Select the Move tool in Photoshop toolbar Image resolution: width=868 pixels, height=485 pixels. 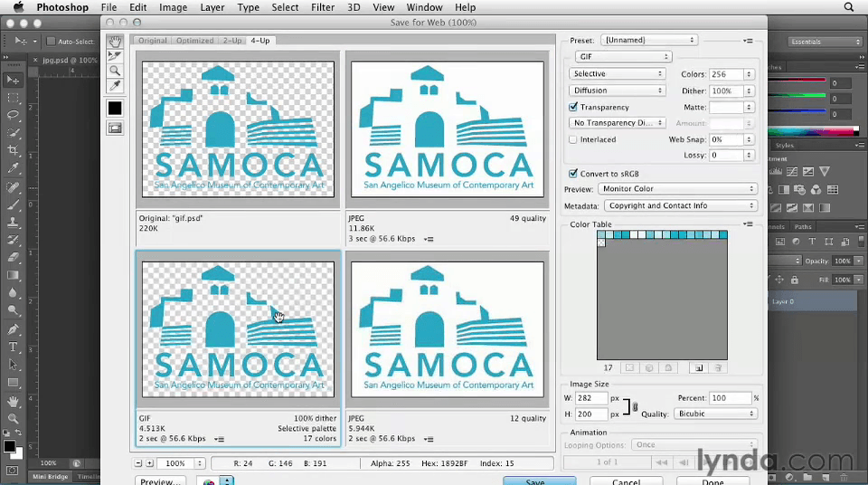(x=13, y=81)
